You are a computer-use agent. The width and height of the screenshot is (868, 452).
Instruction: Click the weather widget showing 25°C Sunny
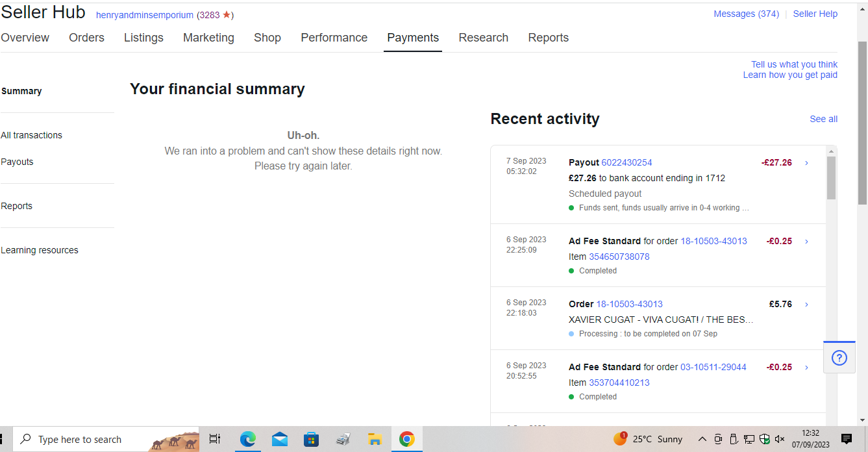[648, 439]
